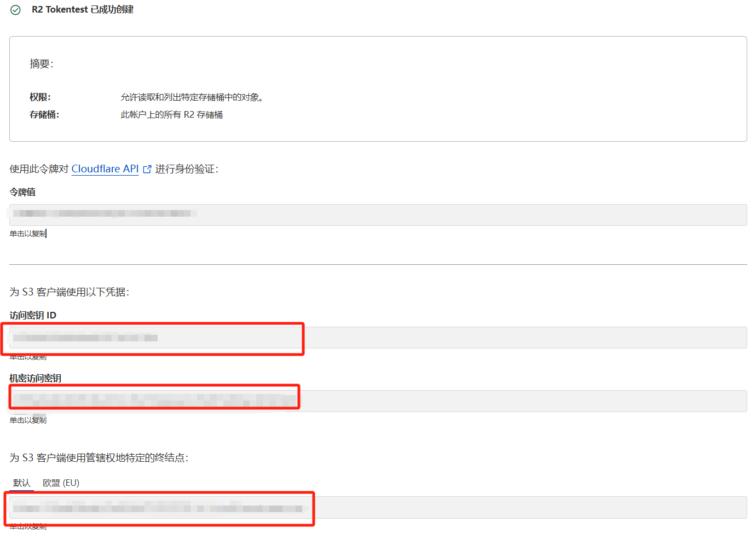Viewport: 756px width, 534px height.
Task: Open the Cloudflare API link
Action: pyautogui.click(x=105, y=169)
